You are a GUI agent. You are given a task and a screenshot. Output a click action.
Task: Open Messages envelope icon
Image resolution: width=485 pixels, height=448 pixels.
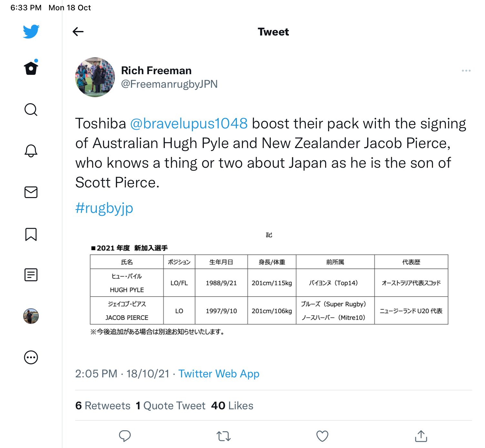[x=31, y=192]
